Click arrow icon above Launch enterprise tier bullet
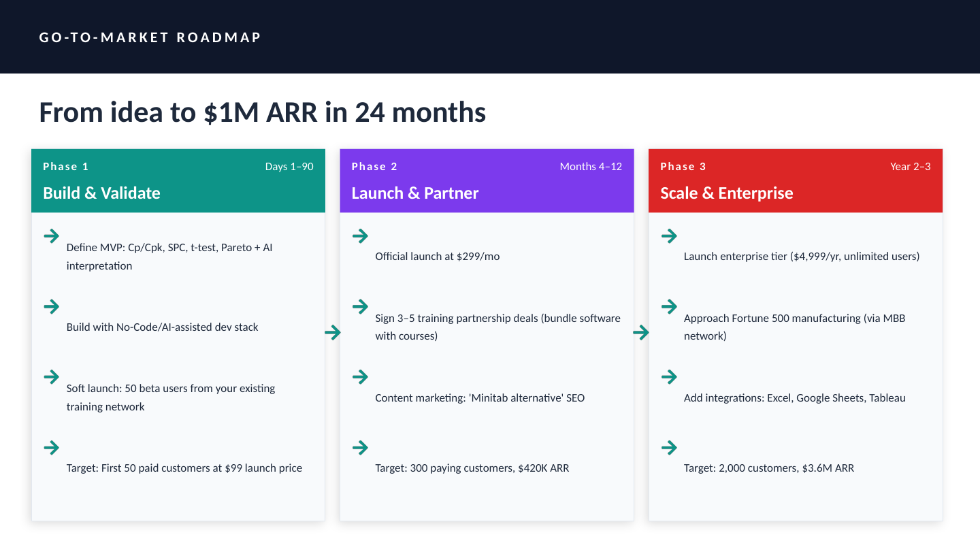The image size is (980, 552). (x=669, y=236)
